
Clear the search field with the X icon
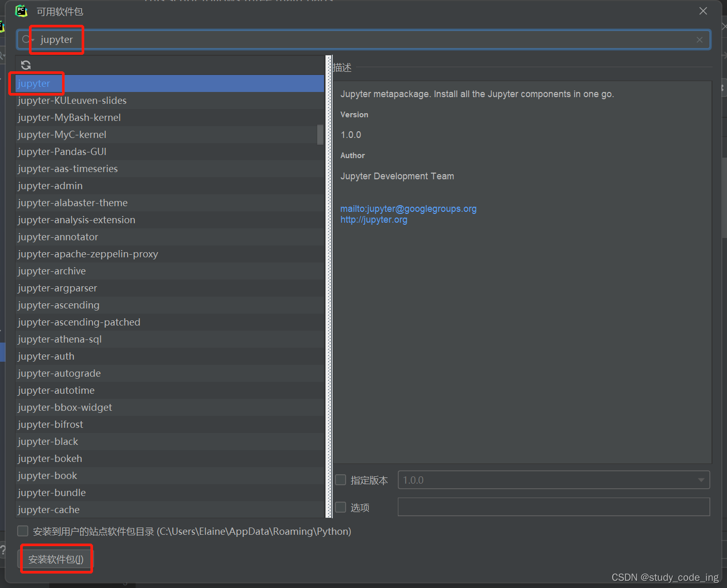click(700, 40)
